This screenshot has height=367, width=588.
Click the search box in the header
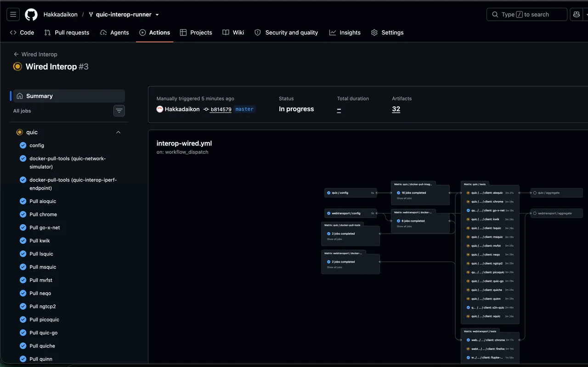527,15
